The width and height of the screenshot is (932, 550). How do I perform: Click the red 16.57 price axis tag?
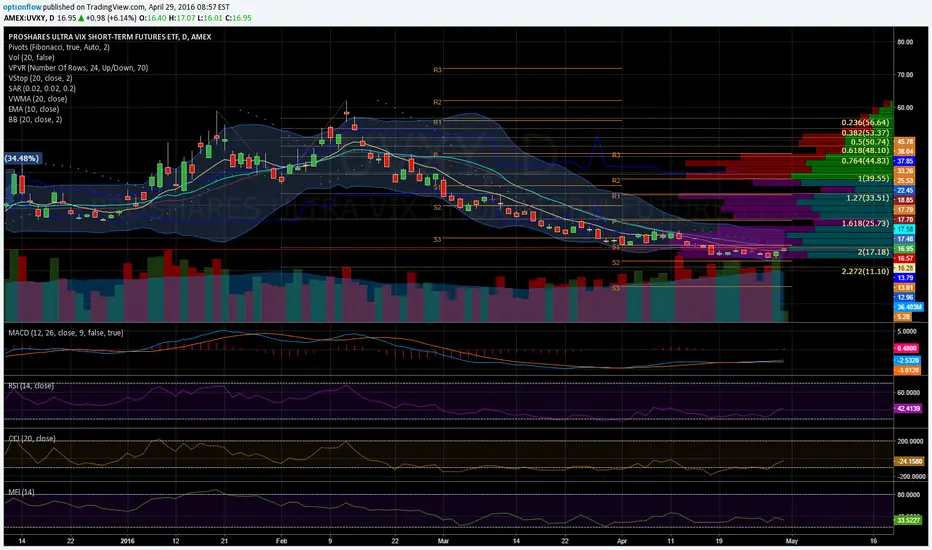[905, 259]
